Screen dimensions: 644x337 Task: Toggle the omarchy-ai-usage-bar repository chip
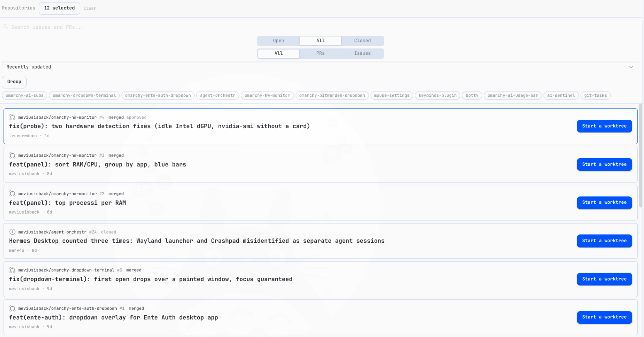[513, 96]
